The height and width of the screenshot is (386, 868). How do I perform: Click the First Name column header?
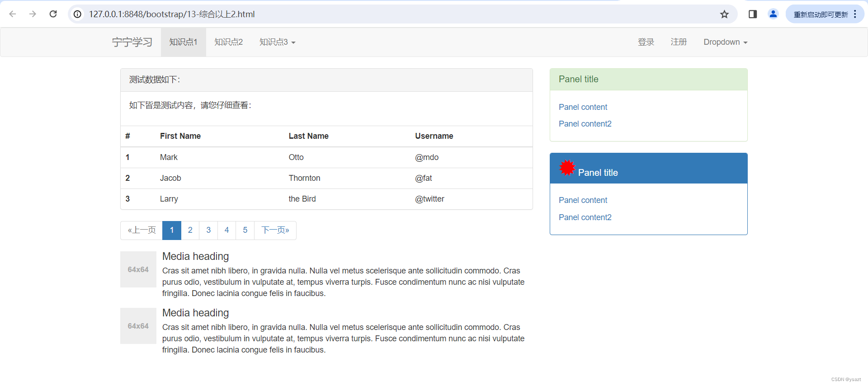tap(180, 136)
